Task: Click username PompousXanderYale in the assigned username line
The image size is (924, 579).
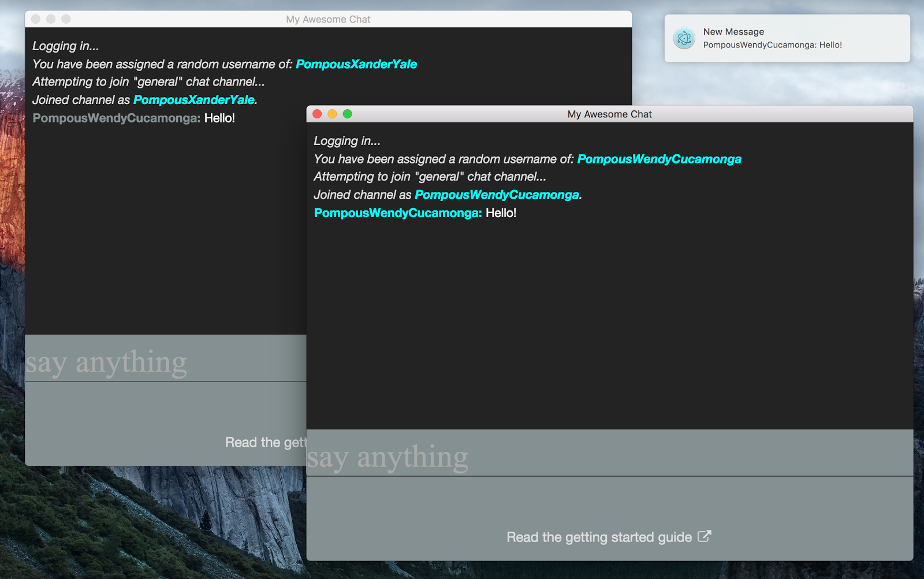Action: [356, 64]
